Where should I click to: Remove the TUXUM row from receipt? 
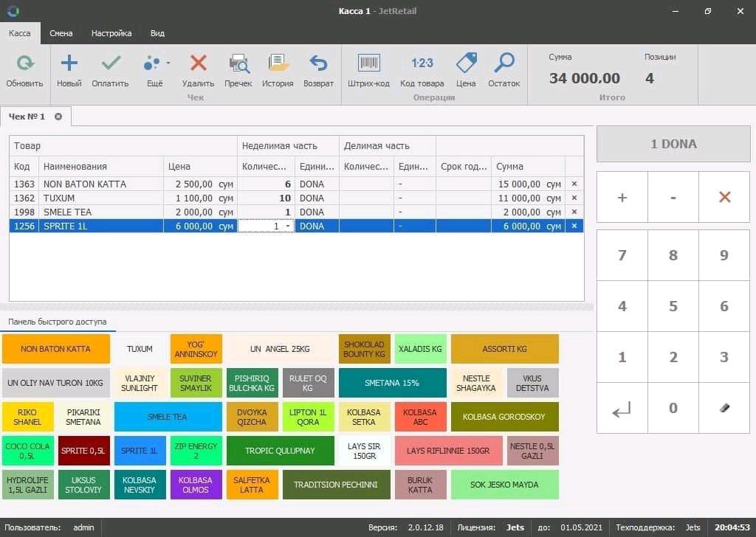[574, 198]
